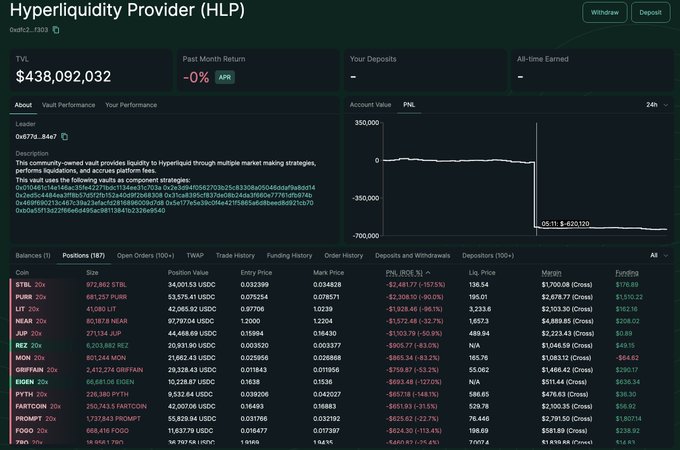The image size is (680, 450).
Task: Click the Withdraw button
Action: pos(605,13)
